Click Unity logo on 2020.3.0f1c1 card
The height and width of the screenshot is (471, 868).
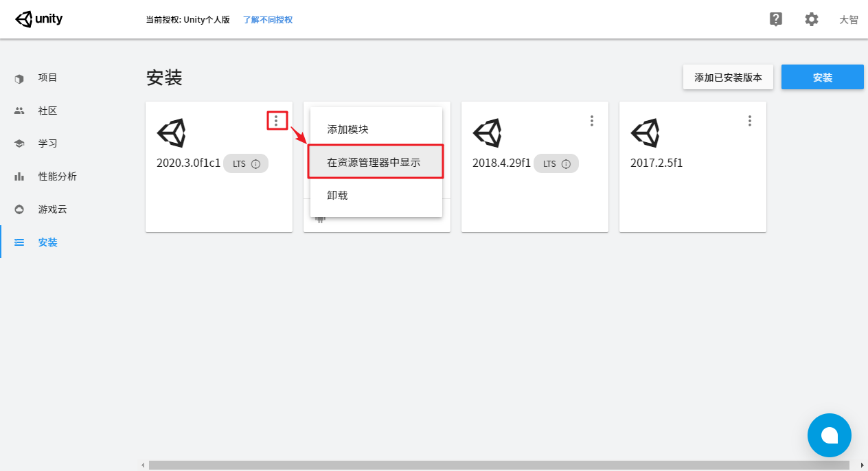coord(171,133)
